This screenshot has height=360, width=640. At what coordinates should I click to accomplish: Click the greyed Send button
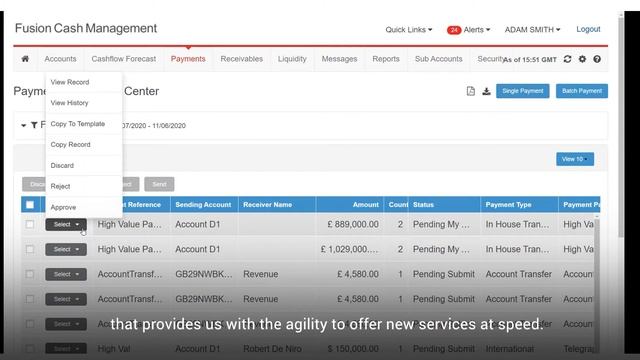(x=159, y=184)
